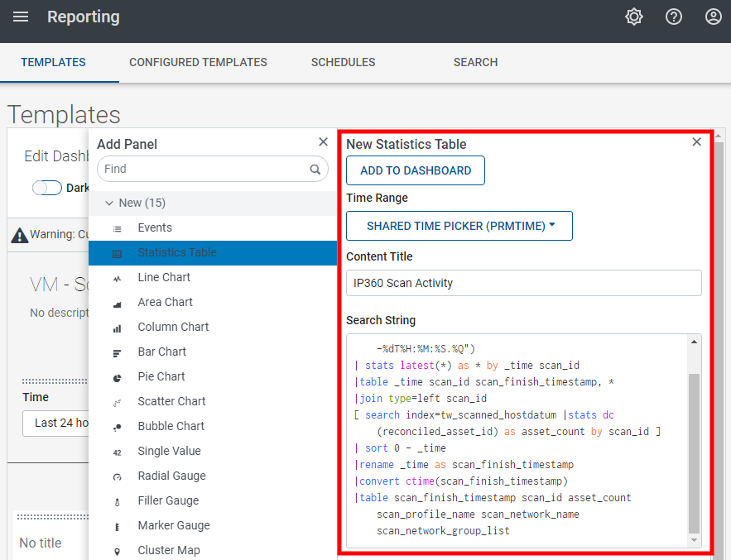The image size is (731, 560).
Task: Click the Time Range label
Action: click(378, 198)
